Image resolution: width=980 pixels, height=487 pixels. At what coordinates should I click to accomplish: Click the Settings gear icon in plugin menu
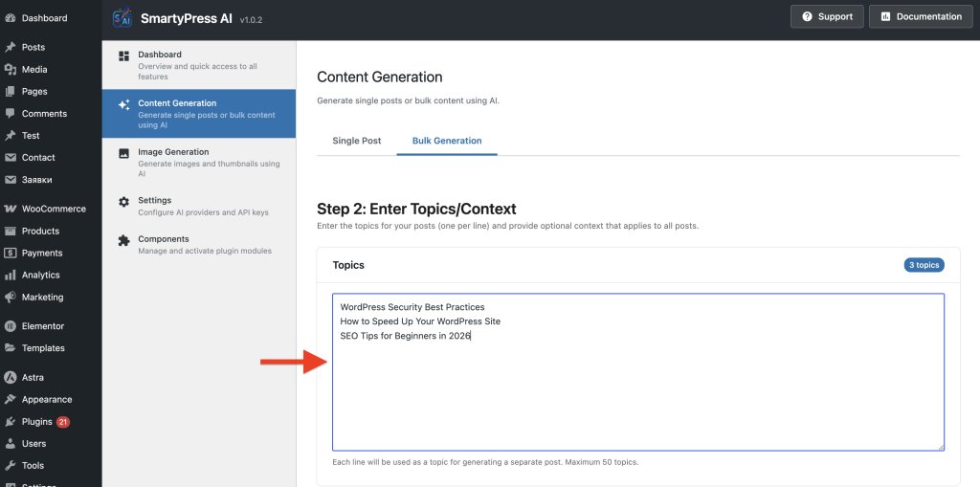point(123,201)
